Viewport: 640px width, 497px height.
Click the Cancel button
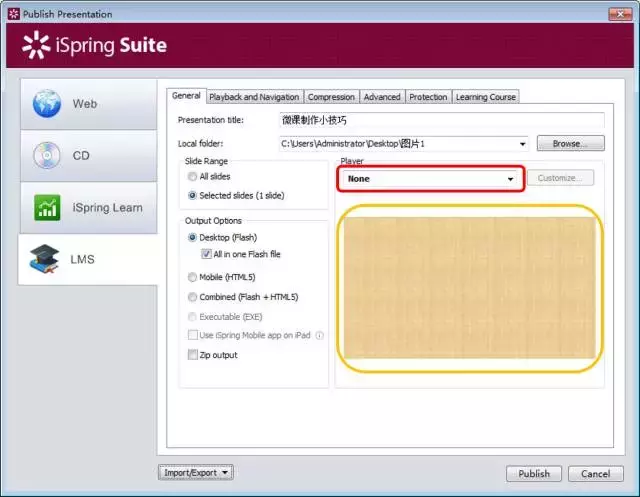pyautogui.click(x=596, y=474)
